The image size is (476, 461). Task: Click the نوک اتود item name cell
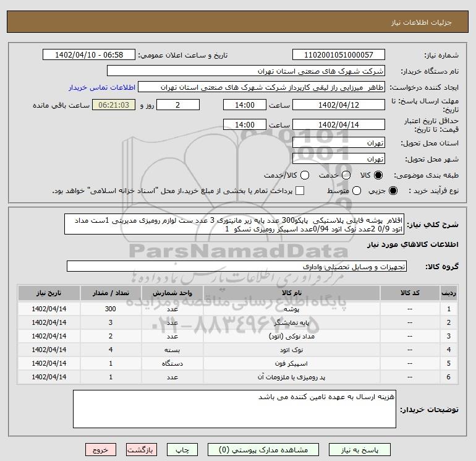[291, 350]
